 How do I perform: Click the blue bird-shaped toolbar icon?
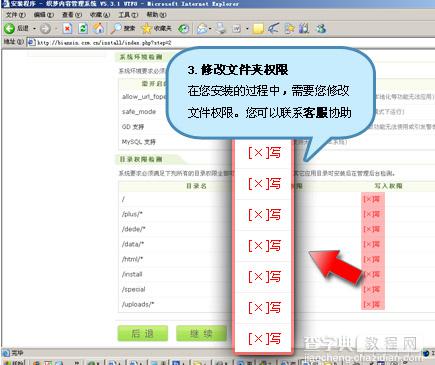tap(273, 29)
